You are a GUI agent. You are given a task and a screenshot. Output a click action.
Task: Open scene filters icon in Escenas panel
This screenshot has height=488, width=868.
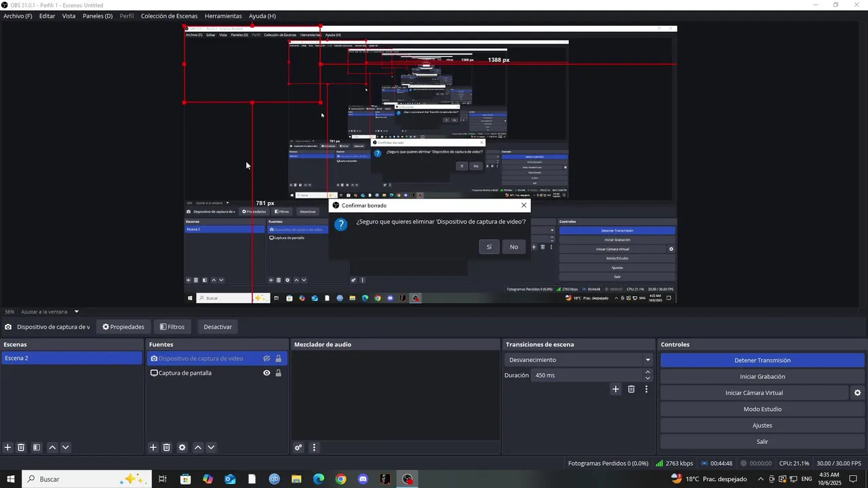37,447
